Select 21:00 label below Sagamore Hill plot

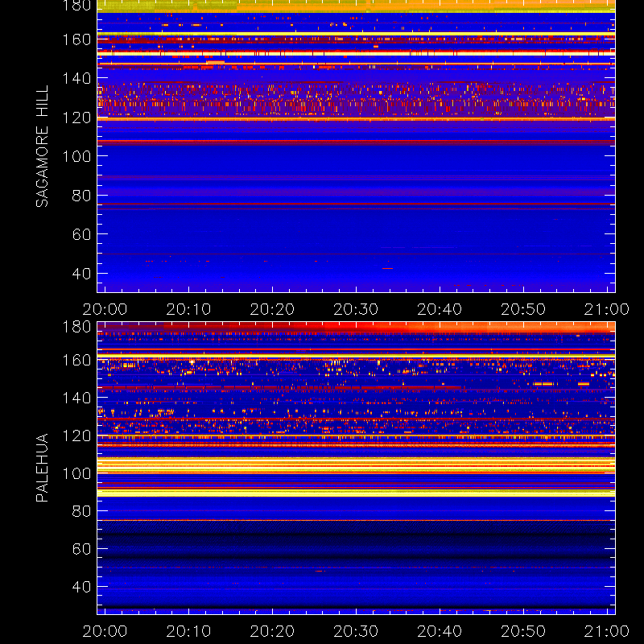click(607, 309)
